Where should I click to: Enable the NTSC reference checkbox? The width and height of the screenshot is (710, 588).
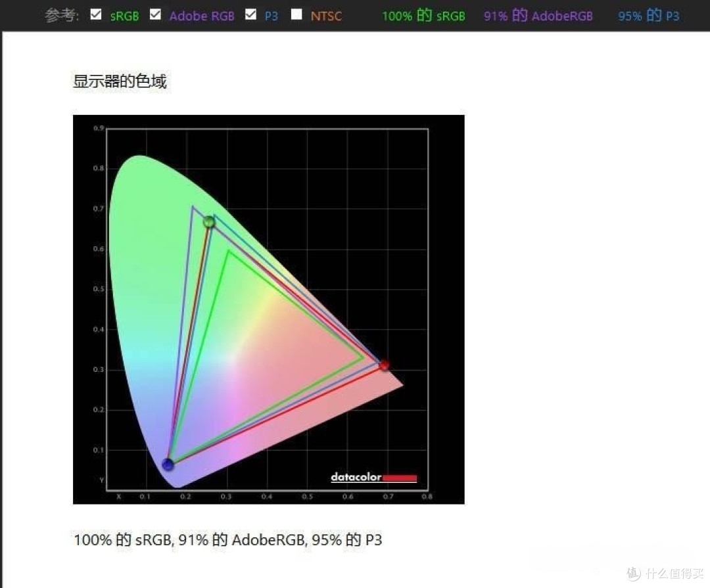pos(296,14)
